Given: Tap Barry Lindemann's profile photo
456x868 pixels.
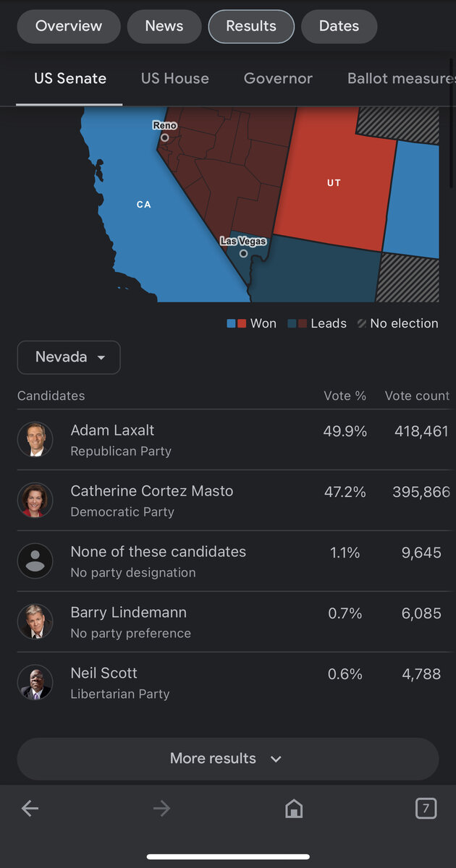Looking at the screenshot, I should (35, 622).
